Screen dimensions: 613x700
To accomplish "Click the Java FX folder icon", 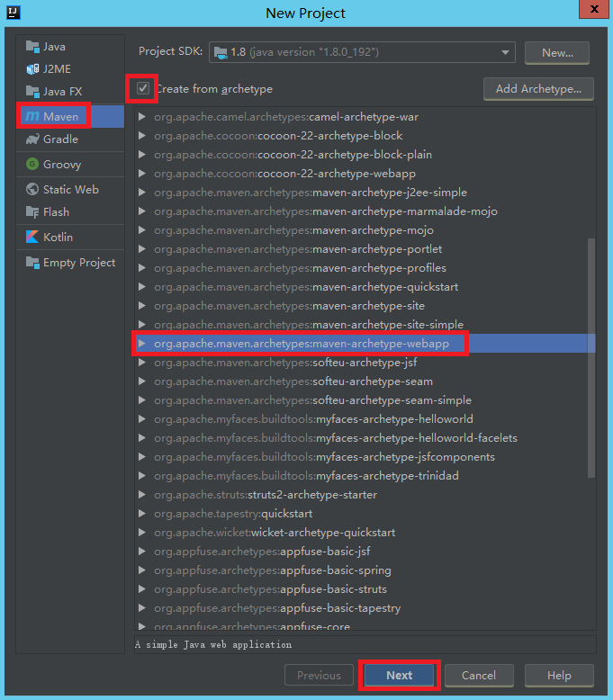I will click(32, 92).
